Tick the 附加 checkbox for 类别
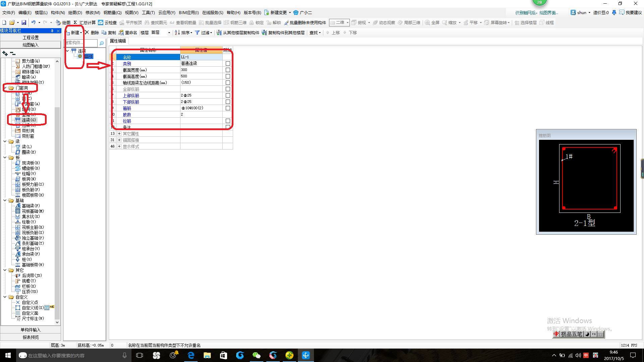The width and height of the screenshot is (644, 362). (x=228, y=63)
